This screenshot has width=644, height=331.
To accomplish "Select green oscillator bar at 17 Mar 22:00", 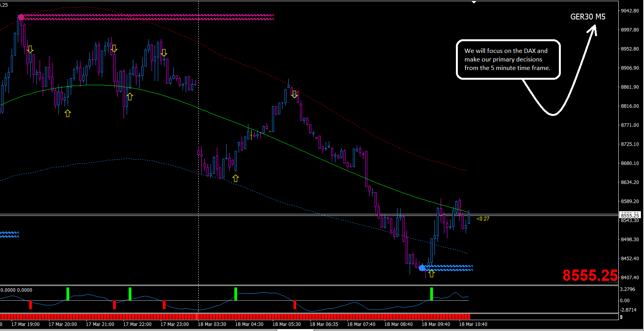I will click(130, 294).
